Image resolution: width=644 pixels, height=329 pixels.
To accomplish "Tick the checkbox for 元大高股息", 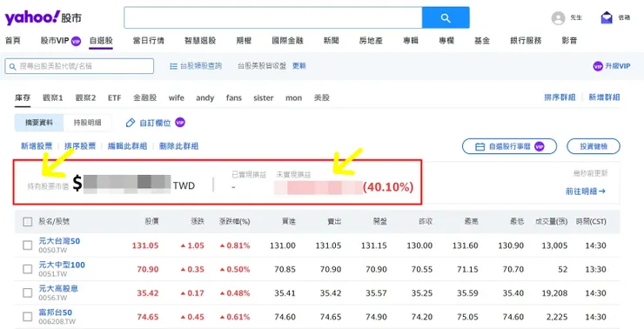I will (x=28, y=292).
